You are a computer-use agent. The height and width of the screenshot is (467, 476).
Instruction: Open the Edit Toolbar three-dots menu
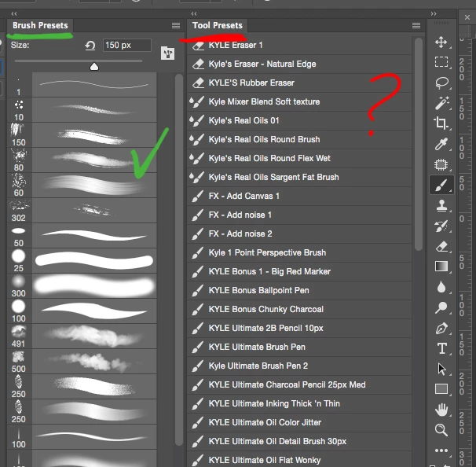point(441,450)
